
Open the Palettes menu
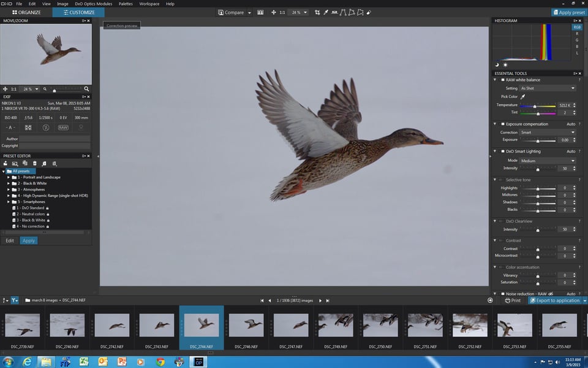(x=126, y=4)
